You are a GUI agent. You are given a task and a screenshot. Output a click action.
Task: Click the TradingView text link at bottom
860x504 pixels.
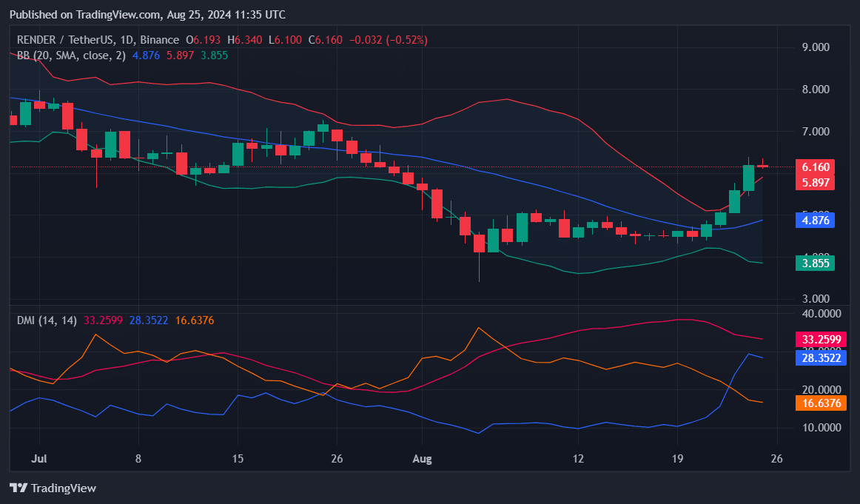coord(64,488)
